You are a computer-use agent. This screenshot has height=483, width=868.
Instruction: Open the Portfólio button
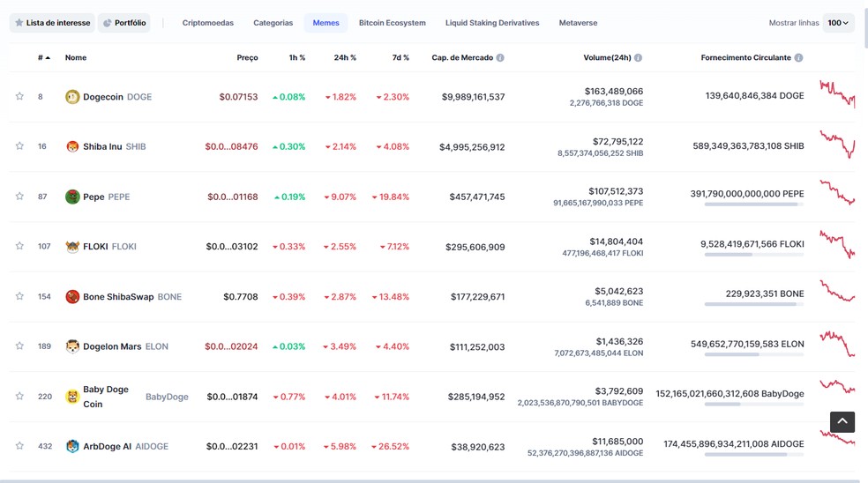124,23
